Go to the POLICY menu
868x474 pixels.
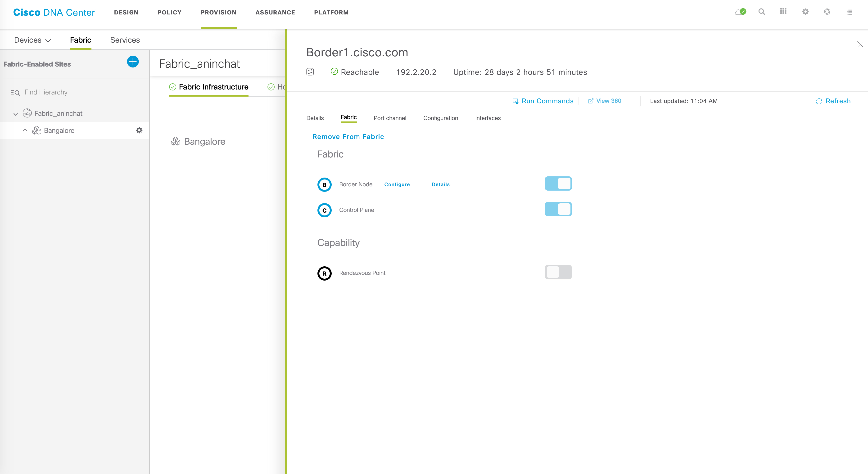tap(169, 13)
